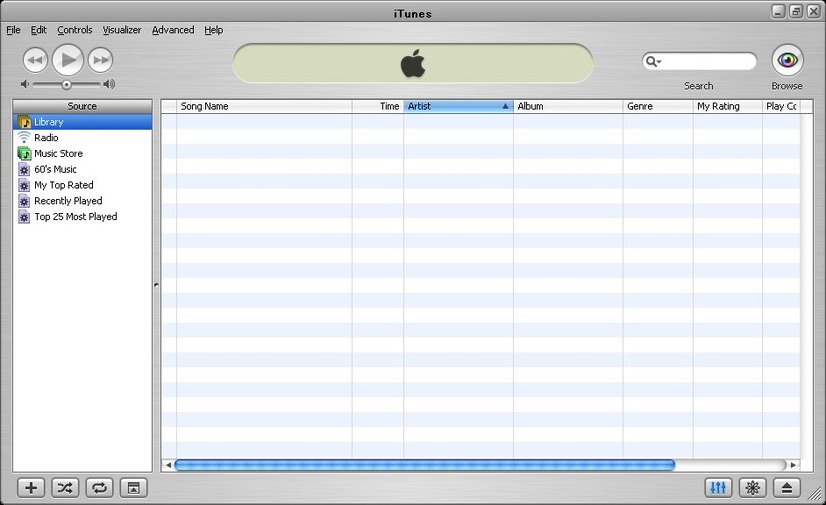Screen dimensions: 826x505
Task: Open the Browse eye button
Action: (x=788, y=60)
